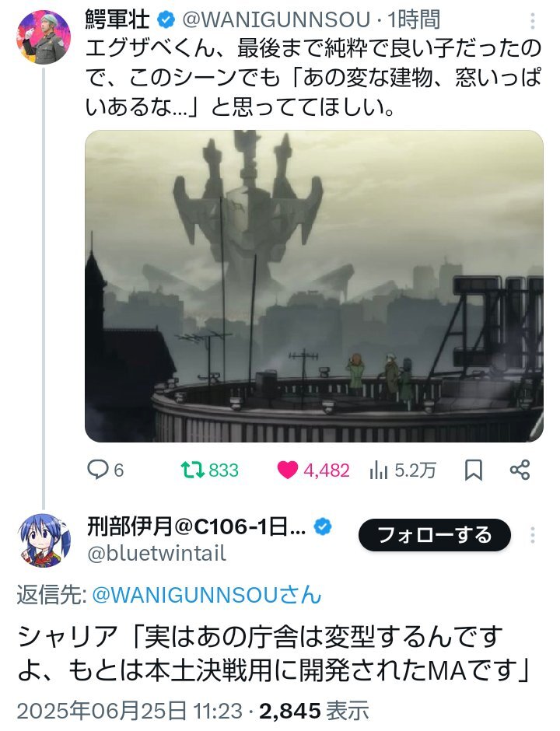Bookmark the tweet with the bookmark icon
Image resolution: width=560 pixels, height=731 pixels.
[x=473, y=470]
